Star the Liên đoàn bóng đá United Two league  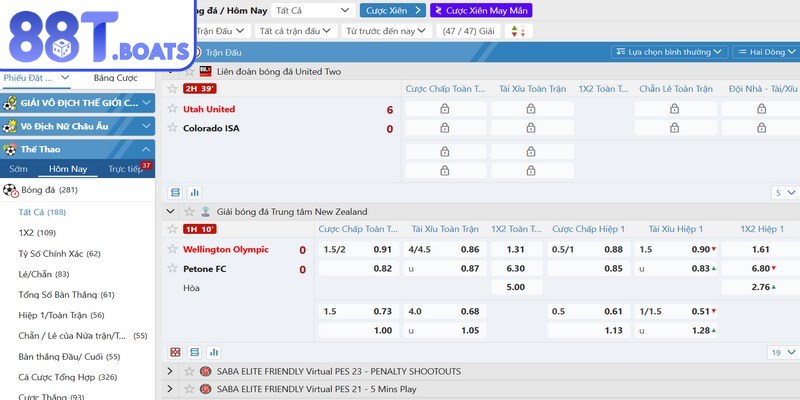189,71
